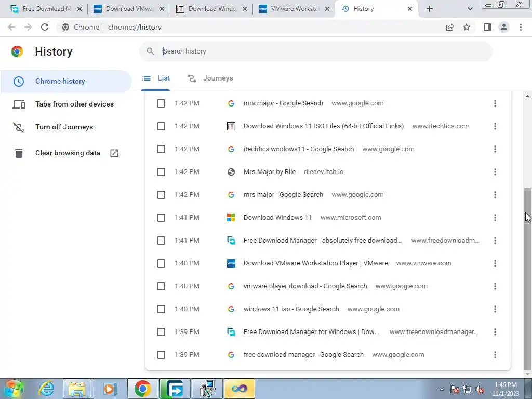Image resolution: width=532 pixels, height=399 pixels.
Task: Click the scrollbar up arrow
Action: click(527, 96)
